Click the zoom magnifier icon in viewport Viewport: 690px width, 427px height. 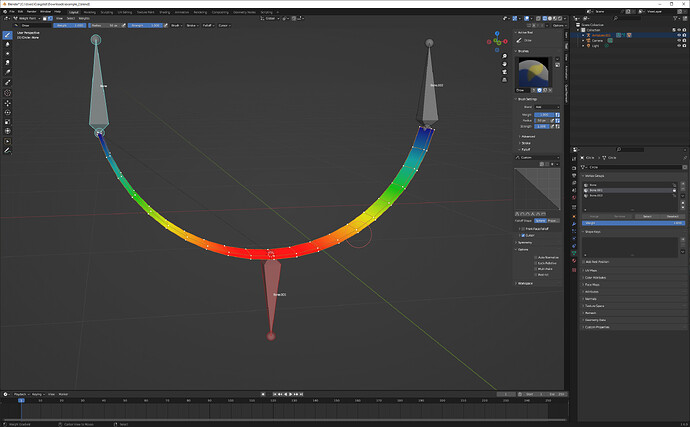point(504,56)
